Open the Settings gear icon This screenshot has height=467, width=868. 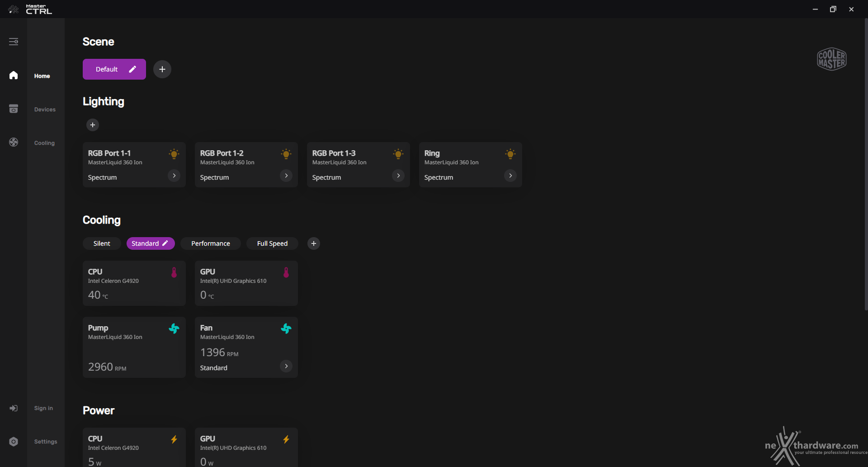coord(14,442)
